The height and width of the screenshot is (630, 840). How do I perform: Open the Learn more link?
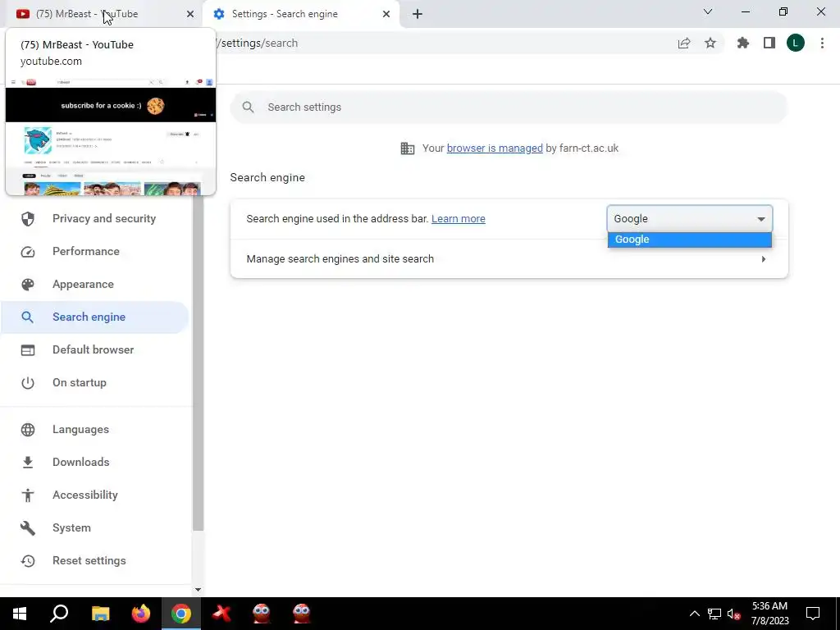coord(458,218)
